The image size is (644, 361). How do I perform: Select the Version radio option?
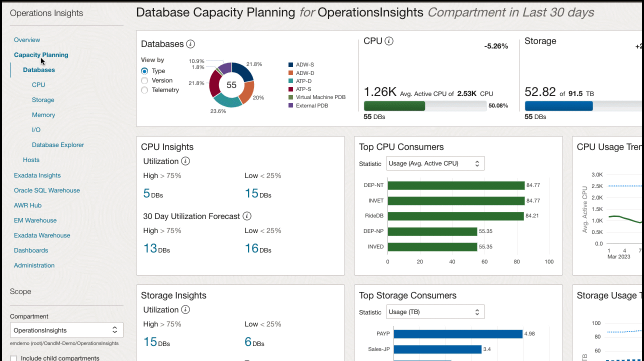tap(144, 80)
